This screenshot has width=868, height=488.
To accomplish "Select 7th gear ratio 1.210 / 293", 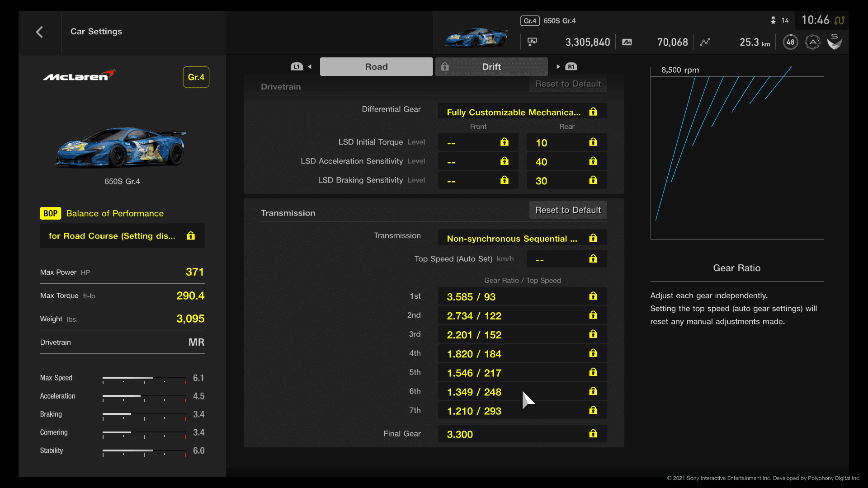I will [x=523, y=410].
